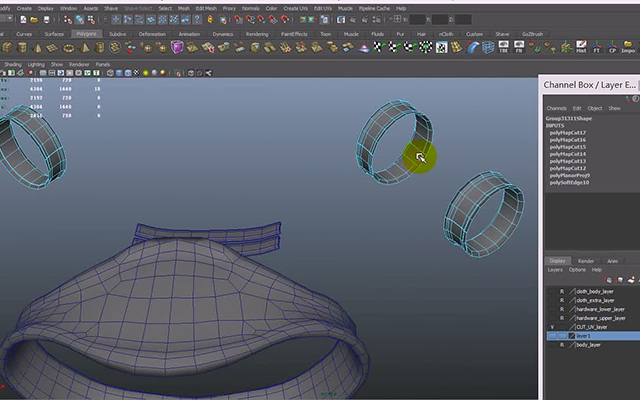Click the Group31311Shape node name
Image resolution: width=640 pixels, height=400 pixels.
click(569, 118)
